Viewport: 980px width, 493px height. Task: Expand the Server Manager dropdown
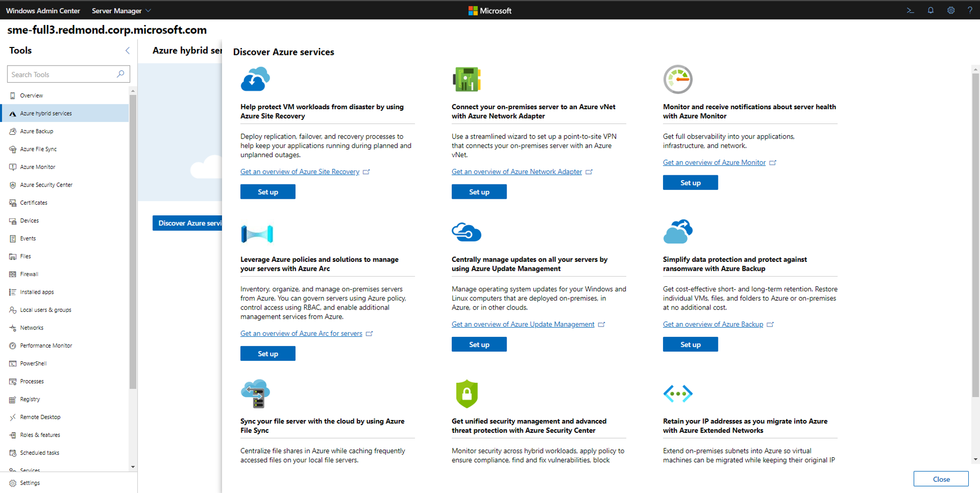pyautogui.click(x=122, y=11)
